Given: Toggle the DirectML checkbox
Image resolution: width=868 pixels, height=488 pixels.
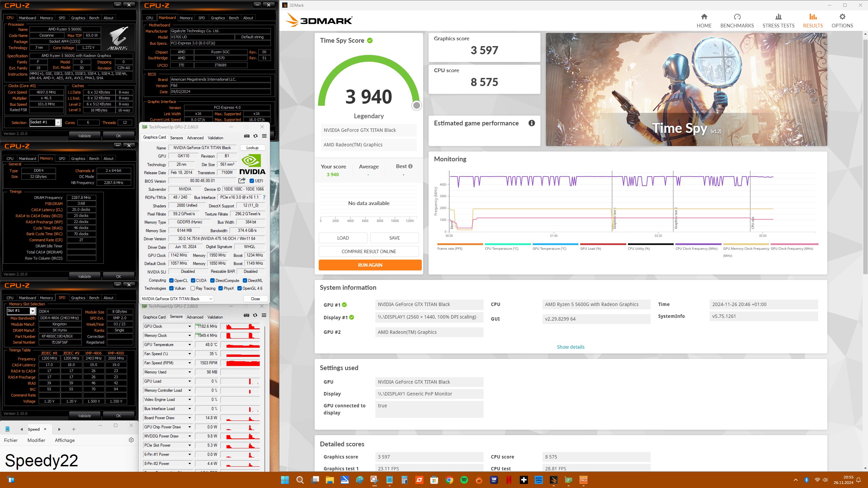Looking at the screenshot, I should (245, 280).
